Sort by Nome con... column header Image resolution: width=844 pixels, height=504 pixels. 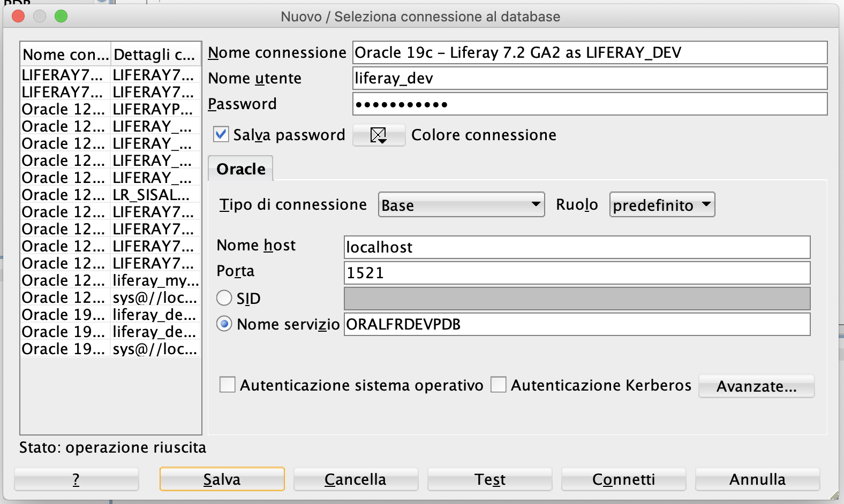65,54
